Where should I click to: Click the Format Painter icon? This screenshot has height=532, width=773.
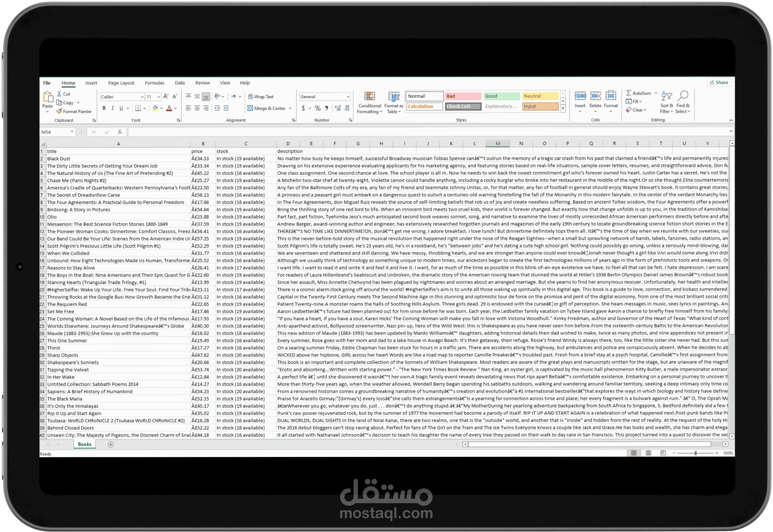[59, 111]
